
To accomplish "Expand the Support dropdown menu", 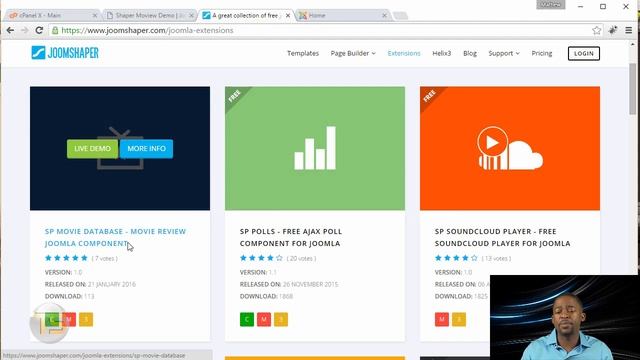I will coord(504,53).
